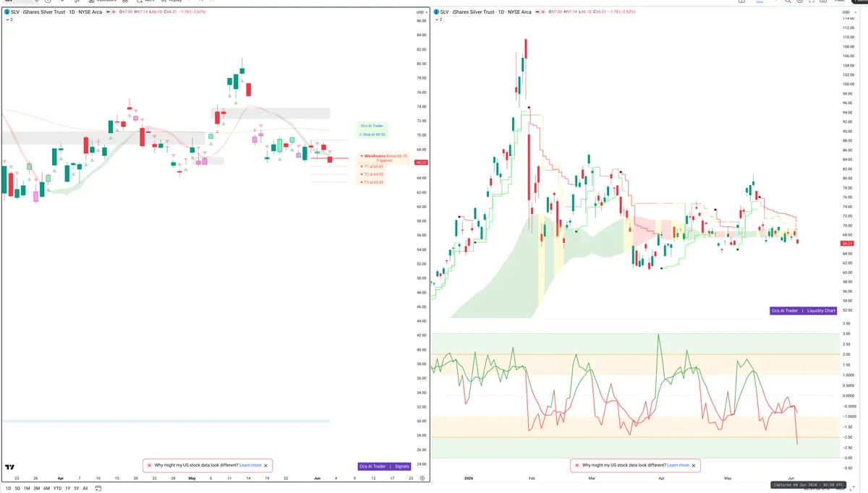Click 'Feb' label on right chart time axis
Screen dimensions: 868x493
coord(531,478)
